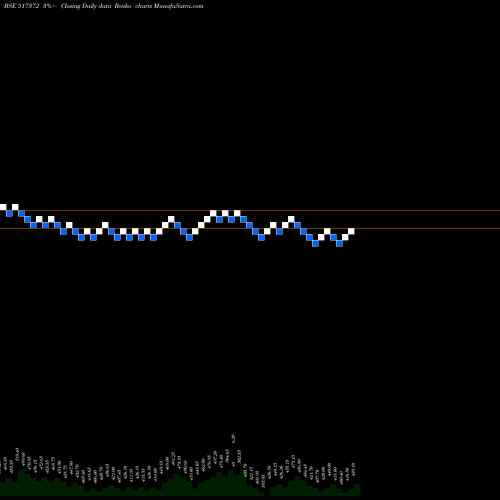Click the Renko charts title text
This screenshot has height=500, width=500.
133,6
